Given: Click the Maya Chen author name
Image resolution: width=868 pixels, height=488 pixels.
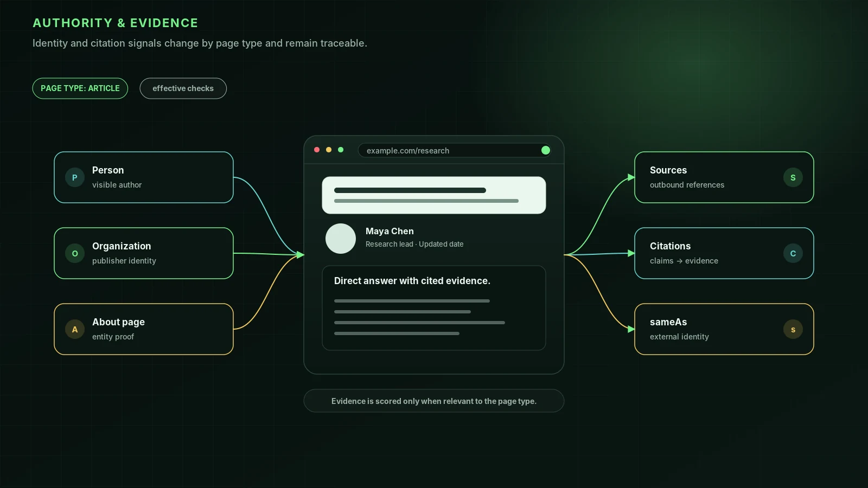Looking at the screenshot, I should 390,232.
